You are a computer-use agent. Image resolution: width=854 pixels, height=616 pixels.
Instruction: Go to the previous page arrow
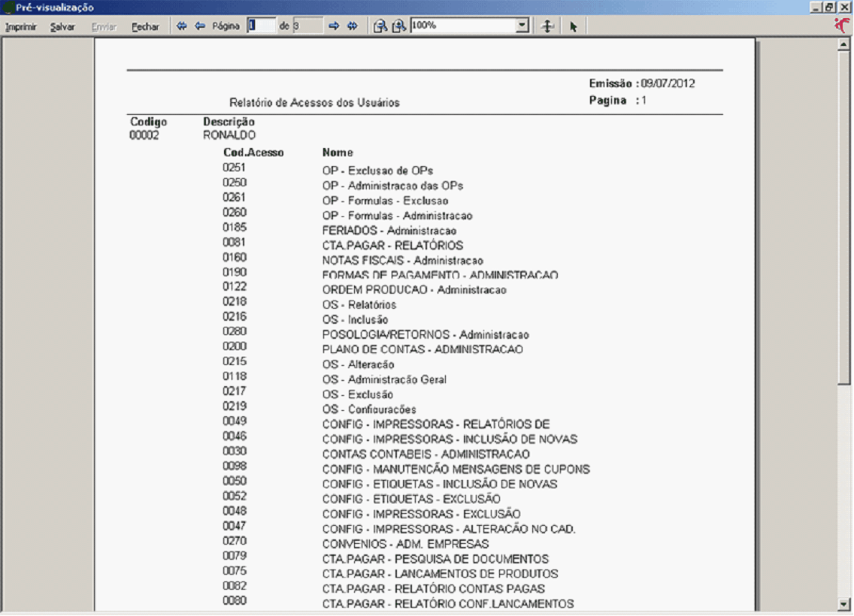pos(200,26)
